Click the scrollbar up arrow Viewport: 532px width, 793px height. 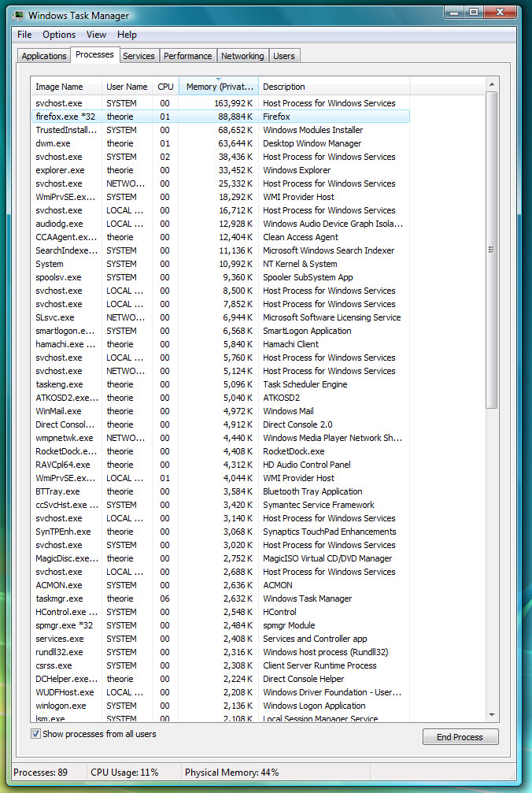(492, 84)
